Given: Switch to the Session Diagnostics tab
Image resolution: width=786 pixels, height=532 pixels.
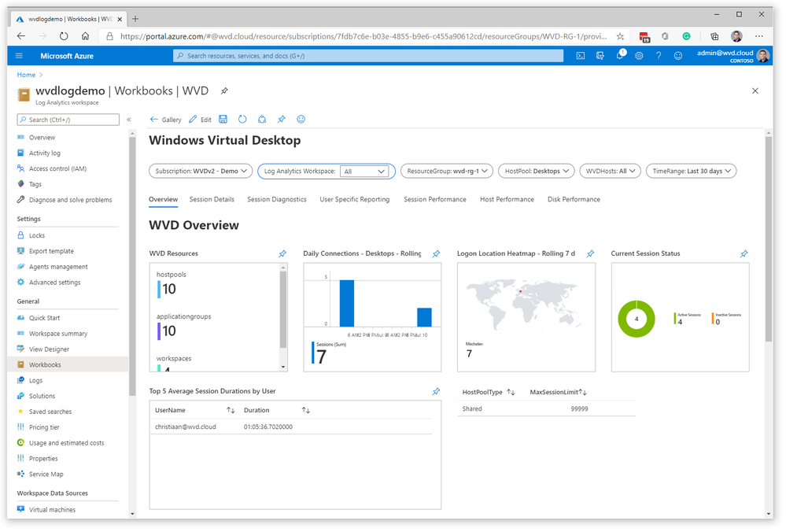Looking at the screenshot, I should point(277,200).
